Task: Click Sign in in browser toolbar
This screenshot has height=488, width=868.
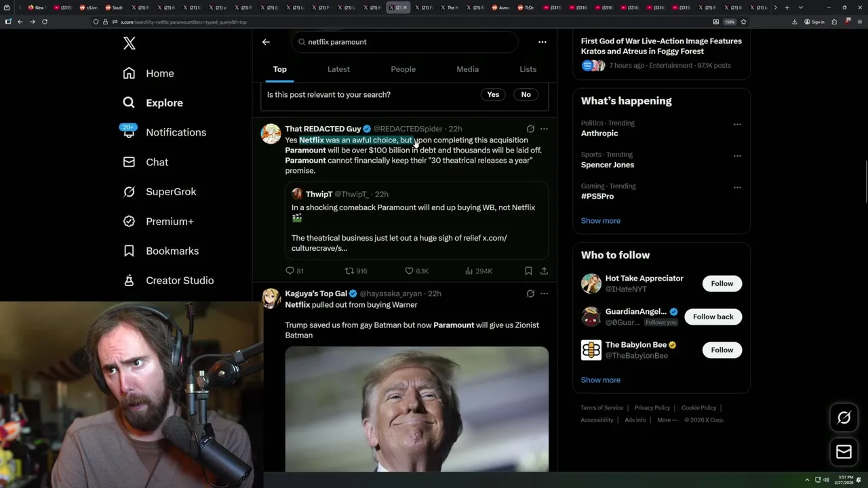Action: coord(814,22)
